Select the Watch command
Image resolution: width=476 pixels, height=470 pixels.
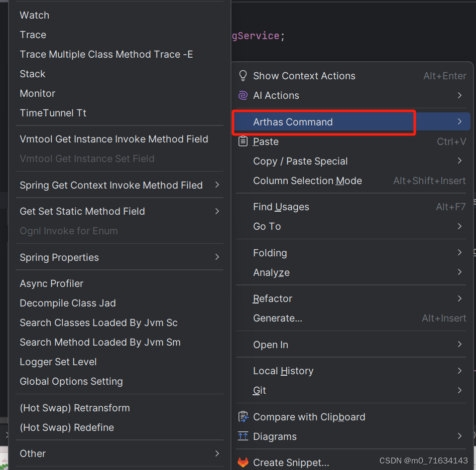tap(34, 15)
